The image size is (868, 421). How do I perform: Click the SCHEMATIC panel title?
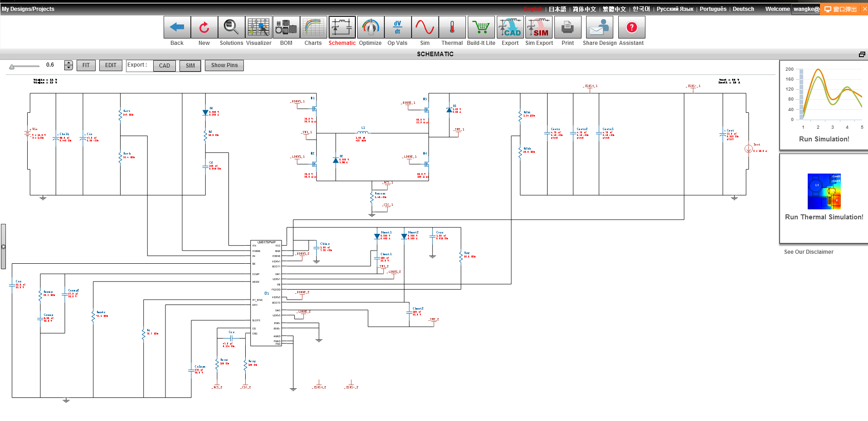pos(435,54)
